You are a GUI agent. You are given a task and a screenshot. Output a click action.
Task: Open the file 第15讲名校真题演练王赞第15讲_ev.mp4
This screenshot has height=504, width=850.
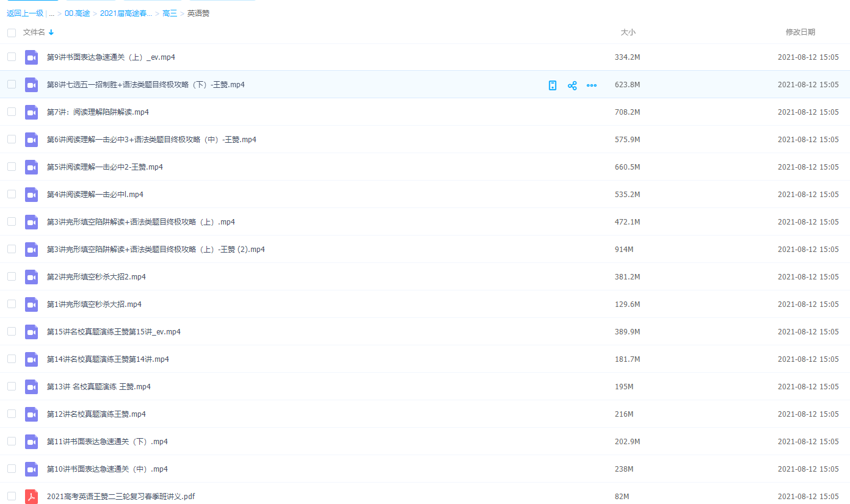(x=114, y=332)
